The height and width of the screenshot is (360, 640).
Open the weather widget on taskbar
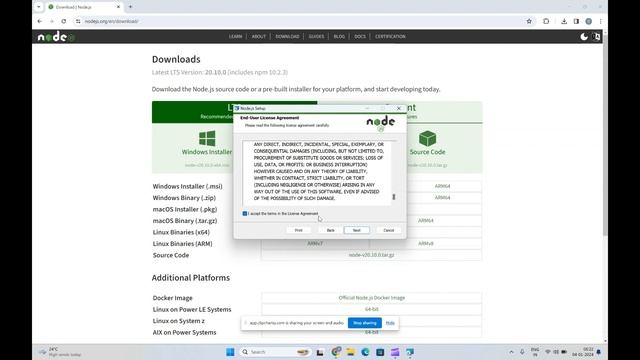[x=61, y=352]
